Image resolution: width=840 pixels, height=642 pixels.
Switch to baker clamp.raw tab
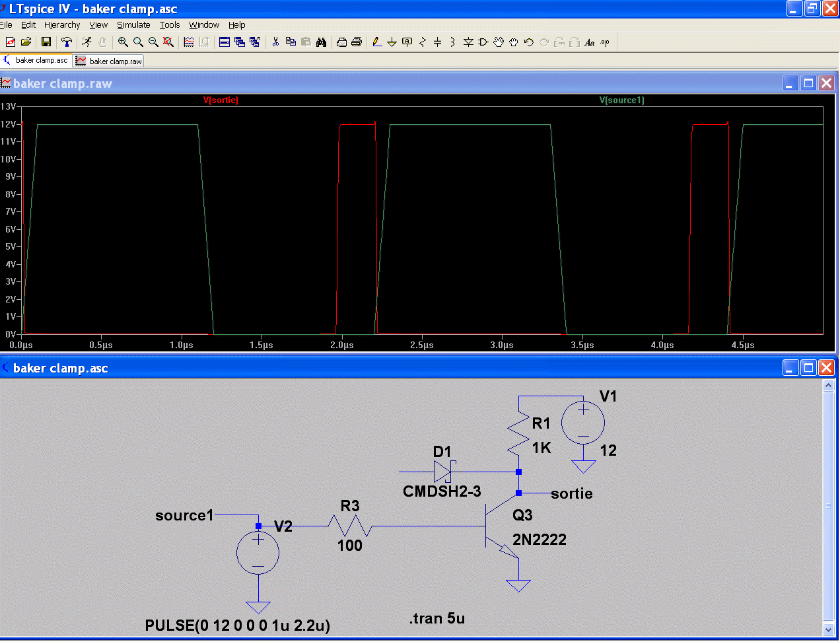pyautogui.click(x=109, y=61)
